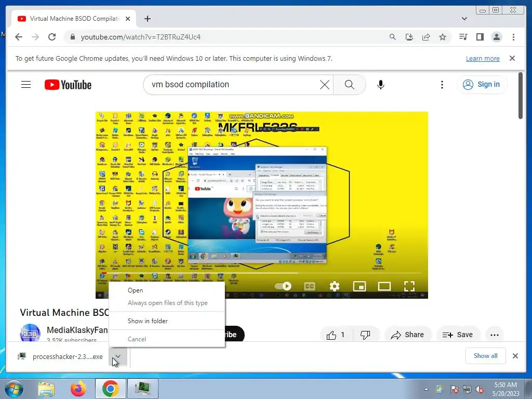532x399 pixels.
Task: Toggle closed captions CC button
Action: [x=310, y=286]
